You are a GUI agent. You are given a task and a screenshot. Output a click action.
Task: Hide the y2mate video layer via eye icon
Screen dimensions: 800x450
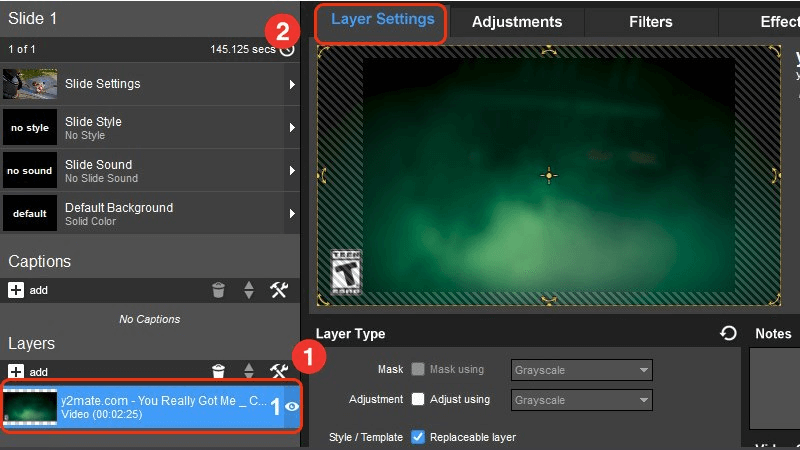pyautogui.click(x=292, y=406)
